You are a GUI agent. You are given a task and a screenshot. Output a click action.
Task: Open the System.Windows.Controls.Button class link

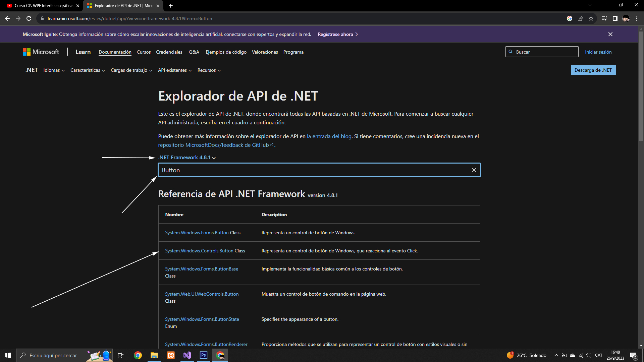point(199,251)
